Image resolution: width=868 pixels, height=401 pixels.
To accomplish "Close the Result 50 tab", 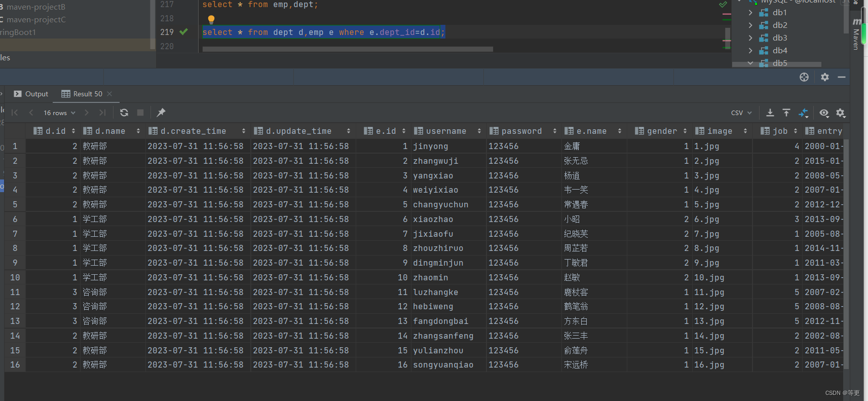I will click(x=109, y=94).
